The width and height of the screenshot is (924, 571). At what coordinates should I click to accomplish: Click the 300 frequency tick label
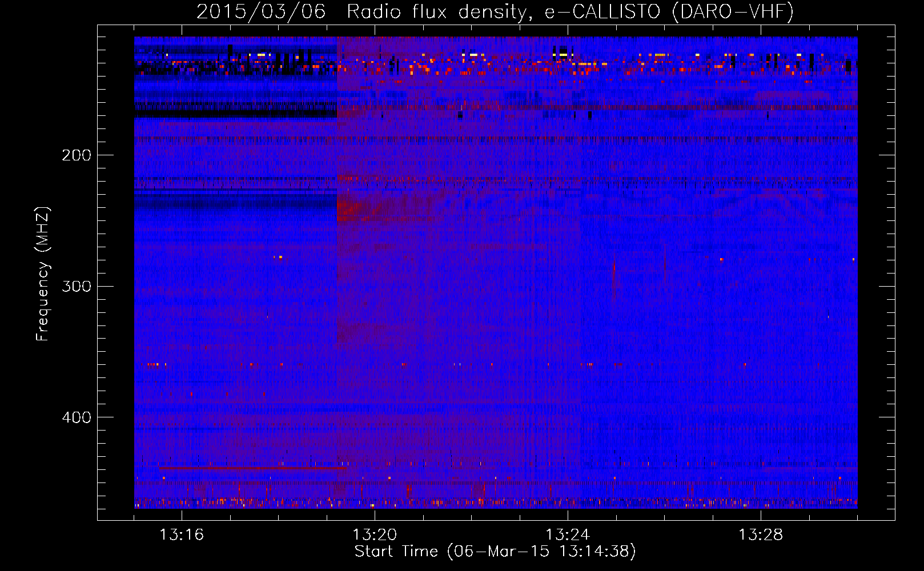coord(77,286)
